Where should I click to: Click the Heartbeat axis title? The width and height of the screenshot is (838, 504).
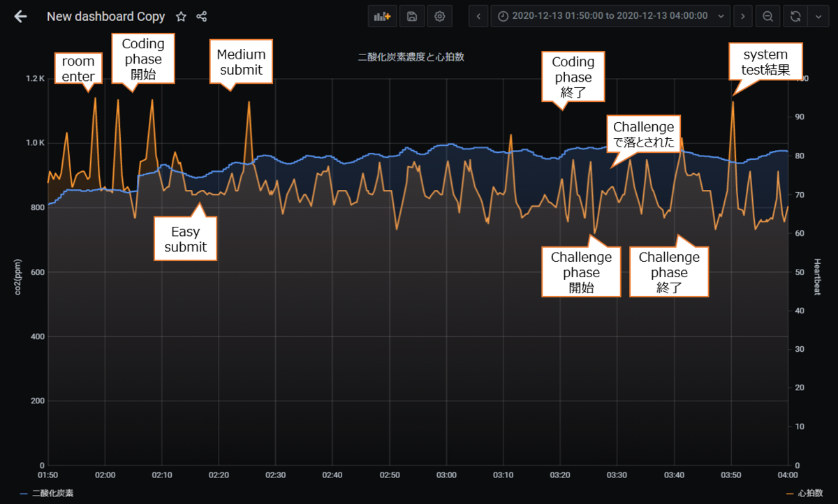coord(818,276)
